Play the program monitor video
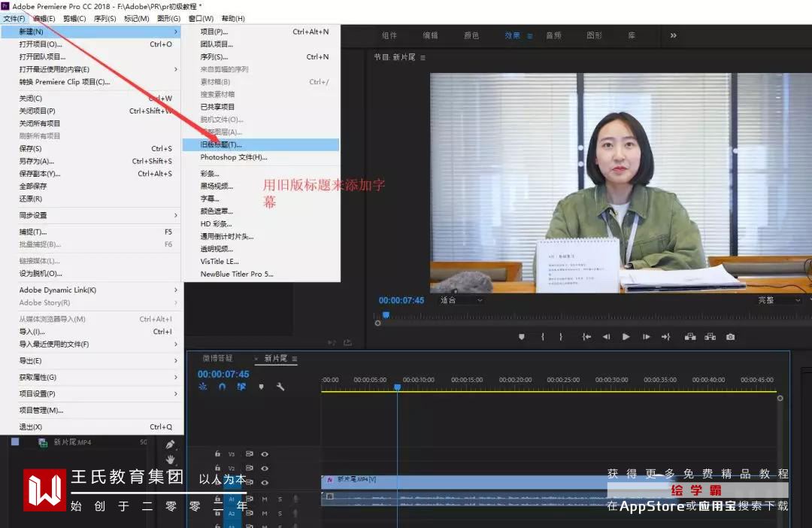Screen dimensions: 812x528 (626, 337)
